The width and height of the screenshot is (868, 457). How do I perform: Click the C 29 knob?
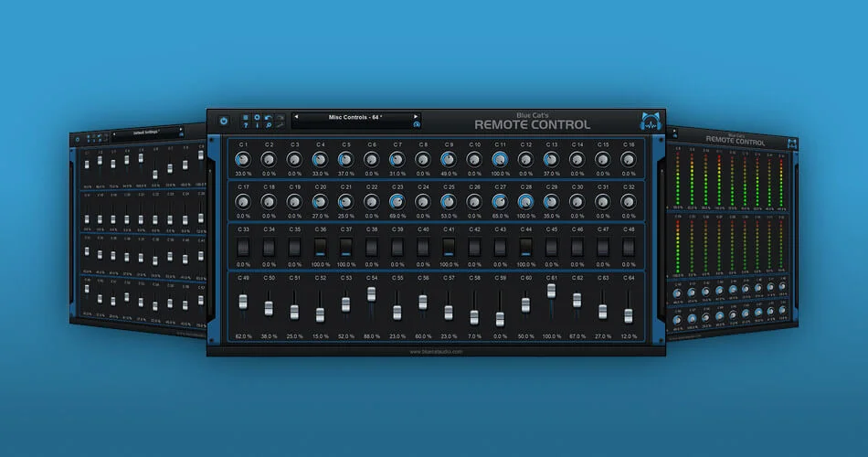click(x=551, y=202)
